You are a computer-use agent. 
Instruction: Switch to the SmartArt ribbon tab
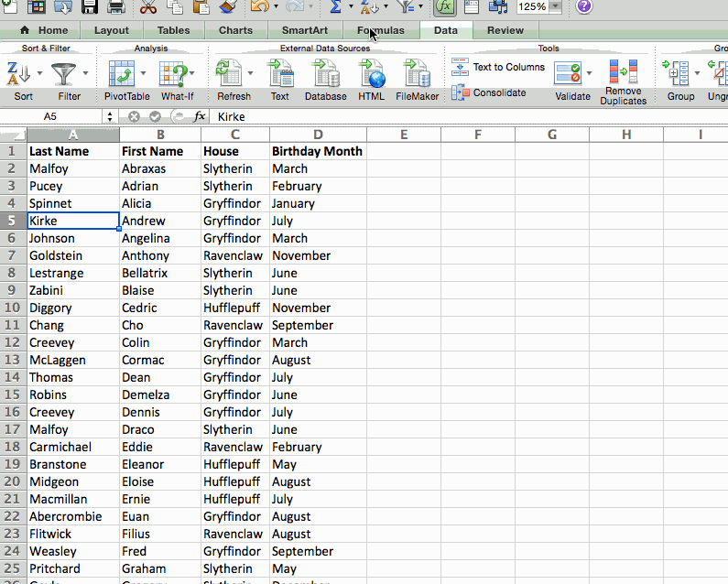pyautogui.click(x=305, y=30)
